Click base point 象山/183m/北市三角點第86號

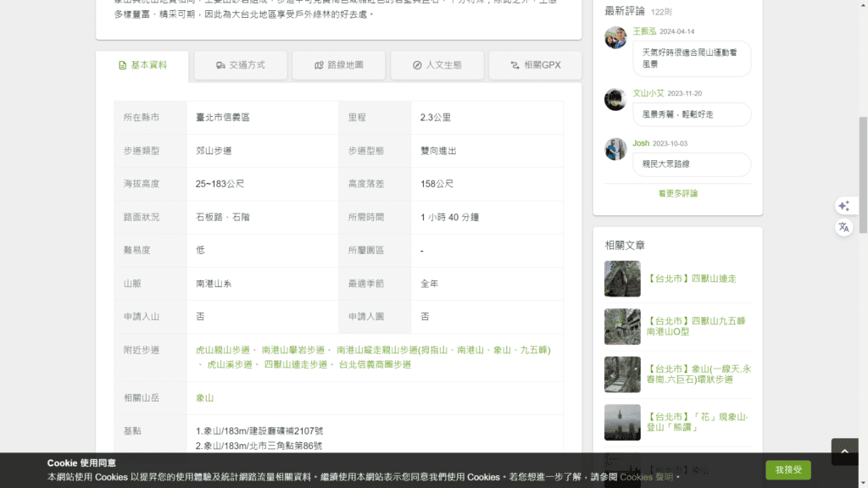pyautogui.click(x=259, y=446)
